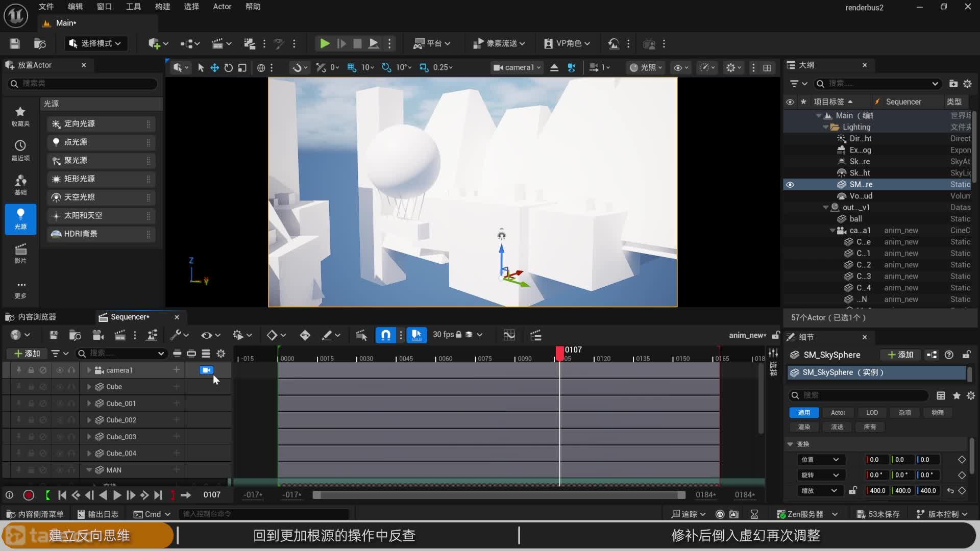
Task: Open the 工具 menu
Action: (x=133, y=7)
